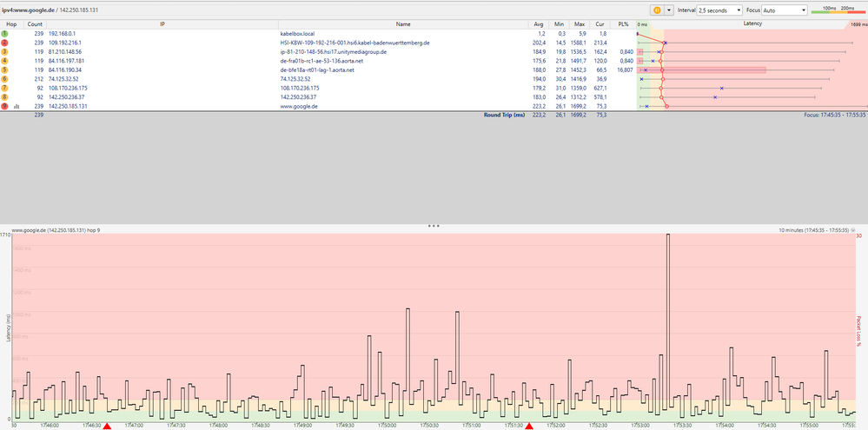Sort by the Hop column header
This screenshot has width=868, height=430.
pyautogui.click(x=11, y=24)
